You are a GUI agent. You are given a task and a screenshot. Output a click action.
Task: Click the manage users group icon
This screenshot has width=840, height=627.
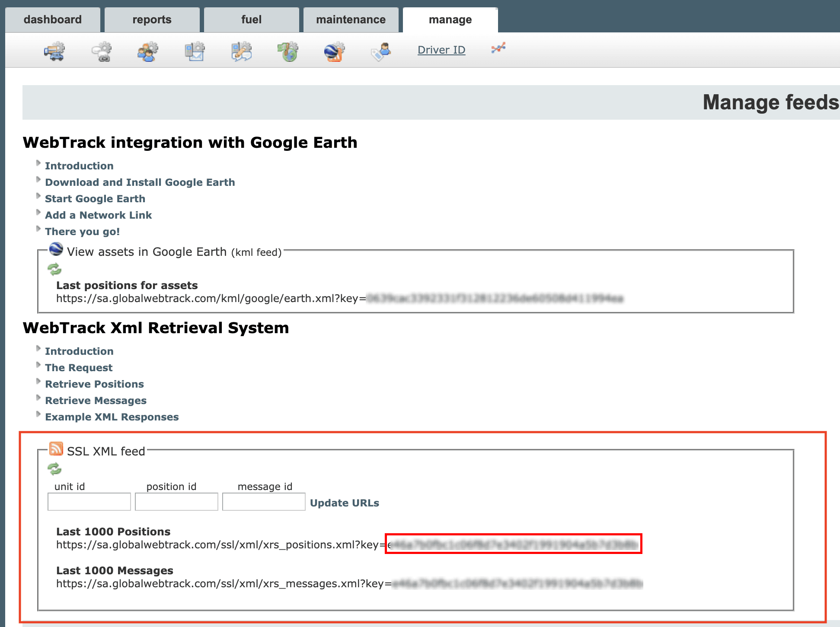(x=148, y=51)
